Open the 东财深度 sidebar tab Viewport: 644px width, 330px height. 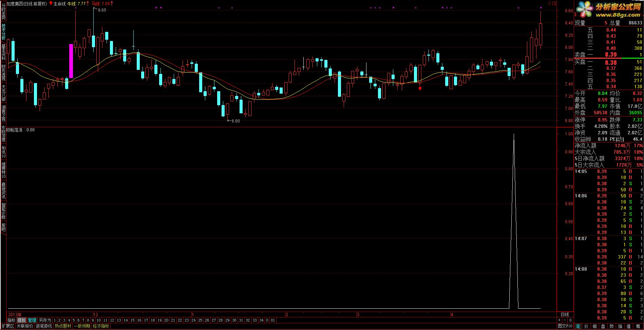[x=3, y=134]
